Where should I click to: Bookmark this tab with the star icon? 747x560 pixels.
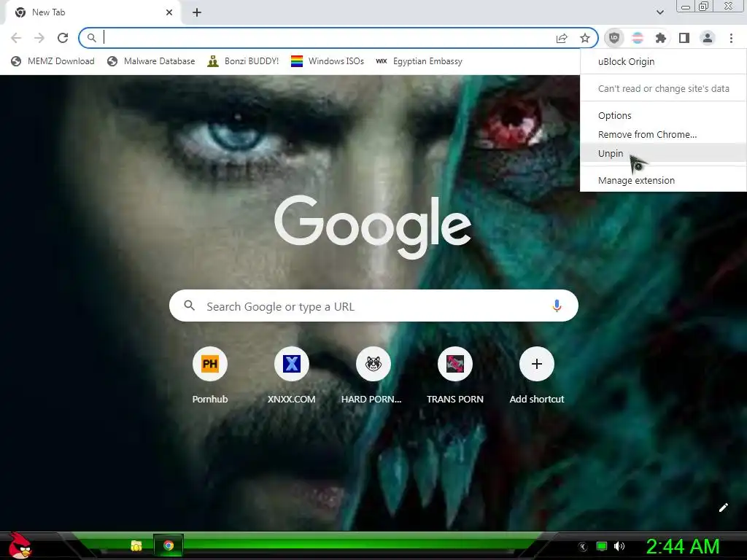coord(585,38)
